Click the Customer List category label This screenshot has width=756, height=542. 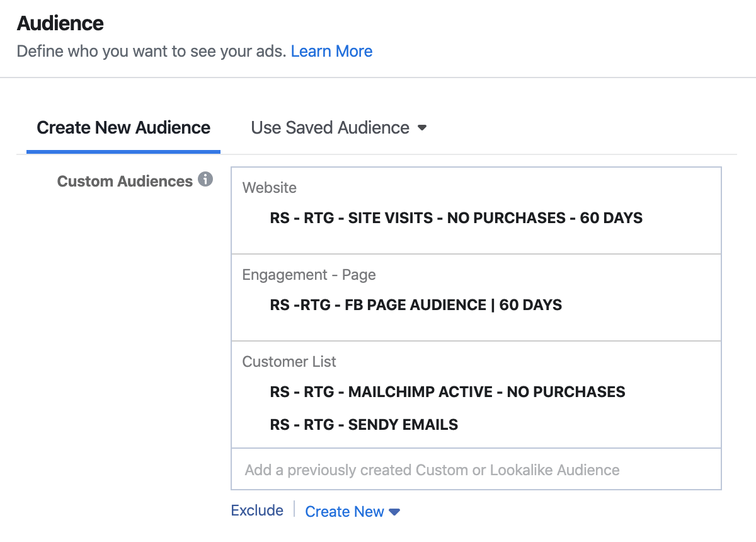point(289,362)
